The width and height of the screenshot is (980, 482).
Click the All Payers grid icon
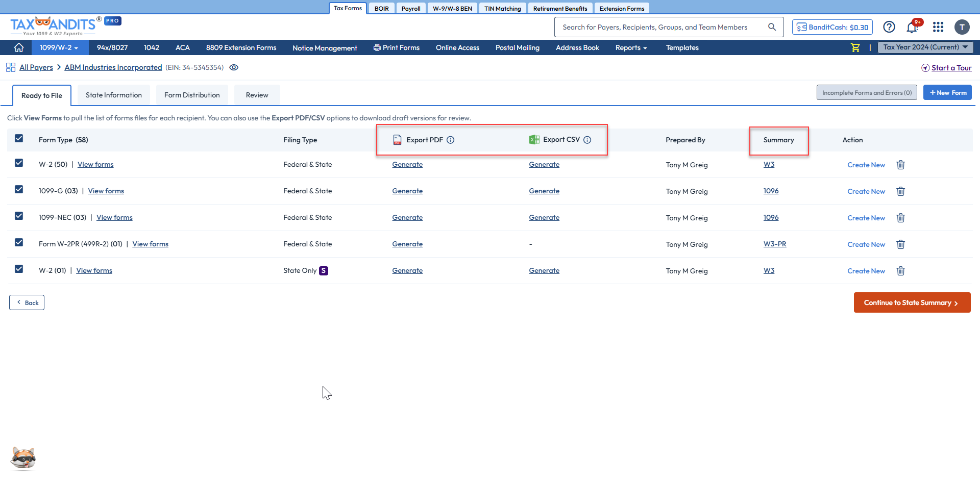tap(11, 67)
